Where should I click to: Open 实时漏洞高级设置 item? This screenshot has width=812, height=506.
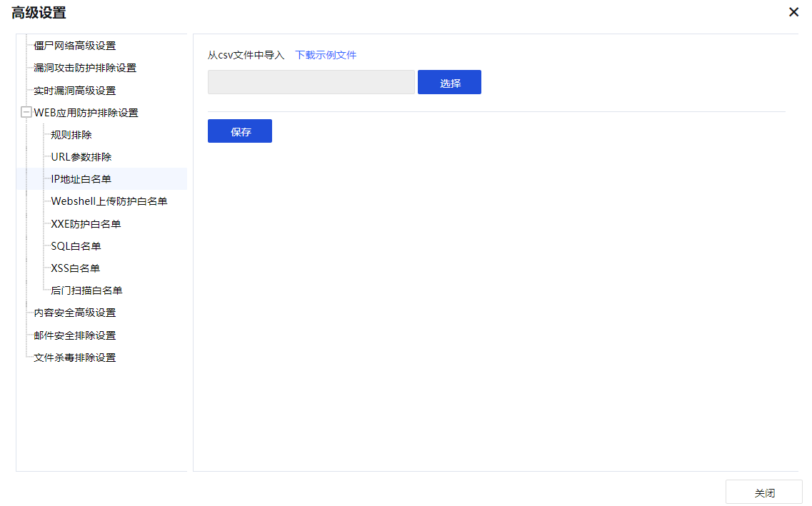(x=74, y=91)
